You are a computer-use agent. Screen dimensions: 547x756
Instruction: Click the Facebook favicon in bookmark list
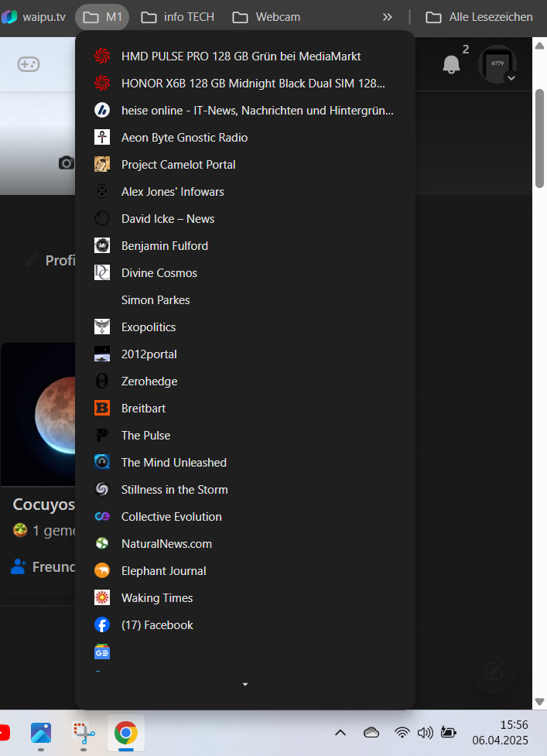pyautogui.click(x=101, y=625)
